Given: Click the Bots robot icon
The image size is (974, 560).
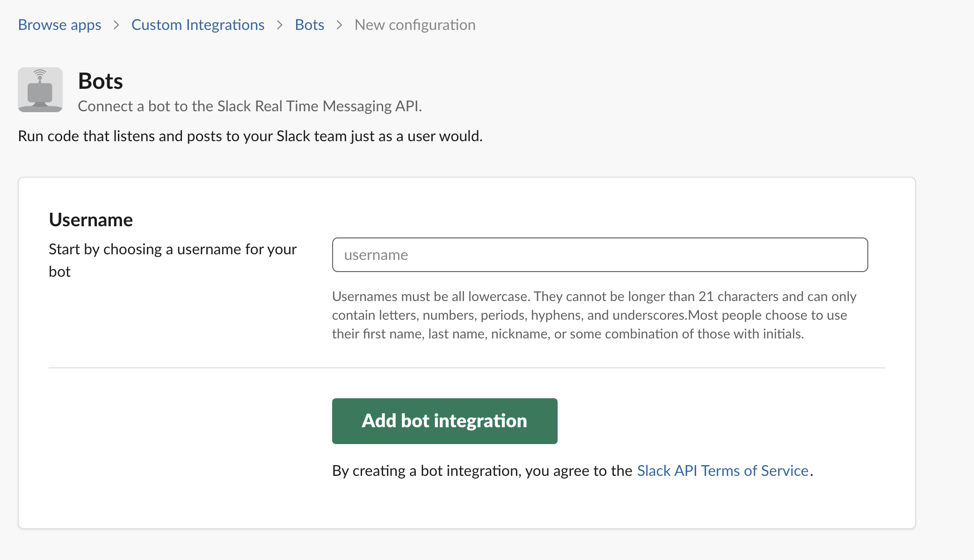Looking at the screenshot, I should tap(40, 90).
